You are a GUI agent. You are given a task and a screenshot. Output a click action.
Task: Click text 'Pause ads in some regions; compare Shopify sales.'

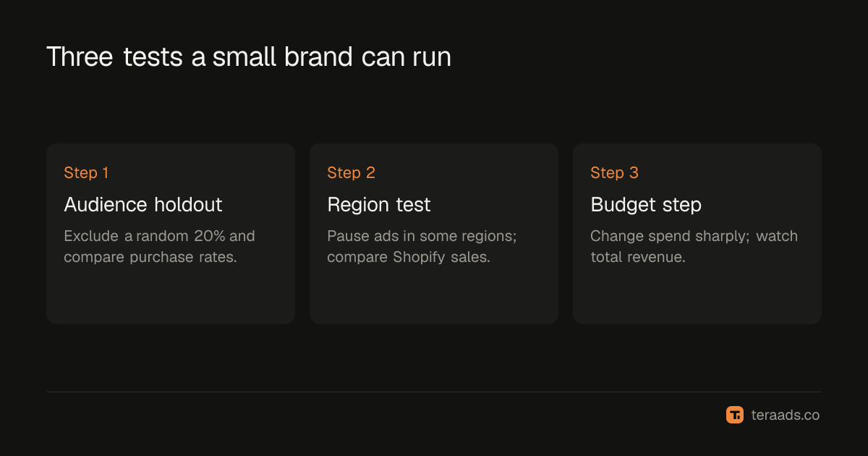pyautogui.click(x=422, y=247)
